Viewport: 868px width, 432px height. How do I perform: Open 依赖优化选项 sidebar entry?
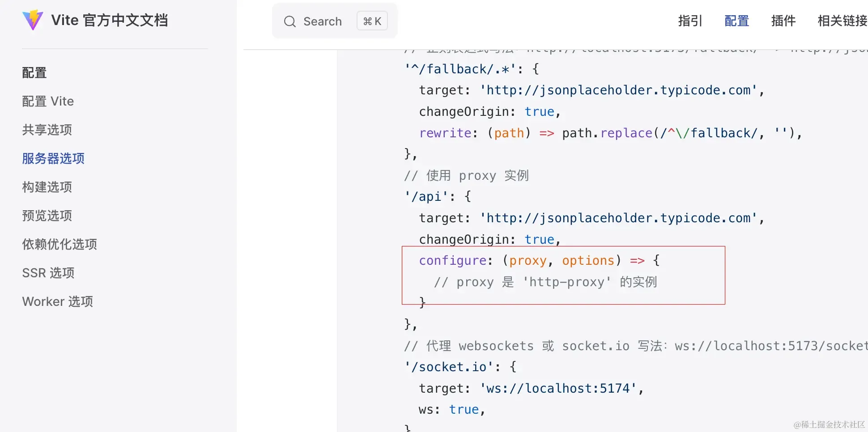(x=60, y=245)
